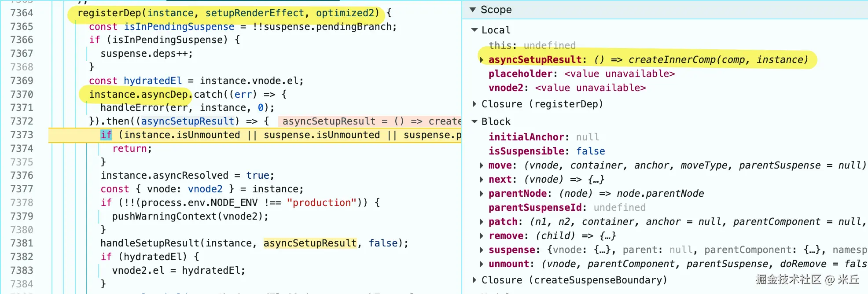This screenshot has height=294, width=868.
Task: Expand the move function entry
Action: [x=482, y=165]
